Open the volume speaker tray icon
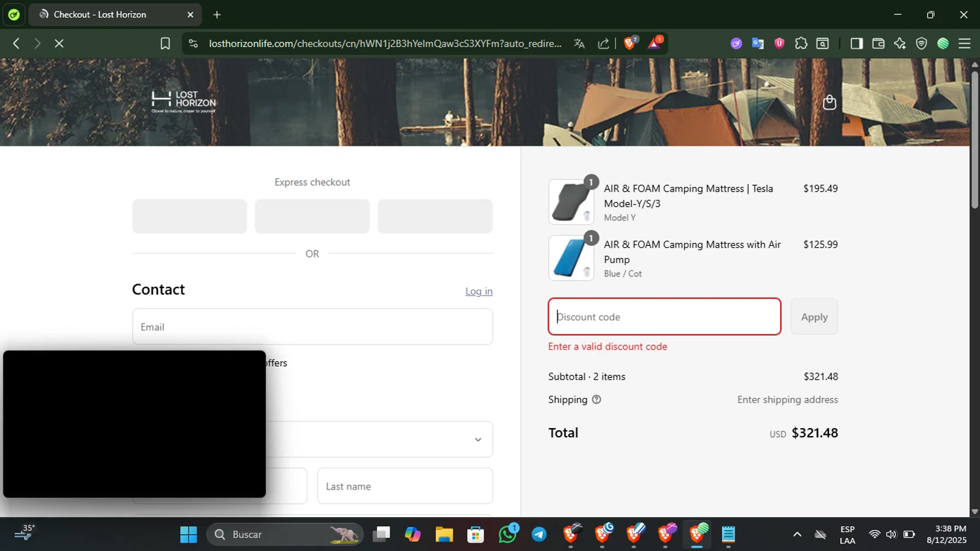980x551 pixels. point(891,535)
